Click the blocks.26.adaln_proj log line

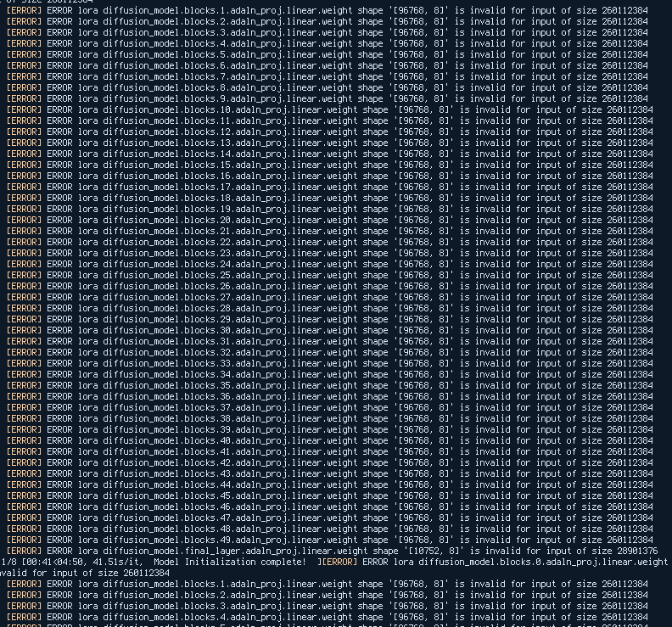[x=329, y=286]
